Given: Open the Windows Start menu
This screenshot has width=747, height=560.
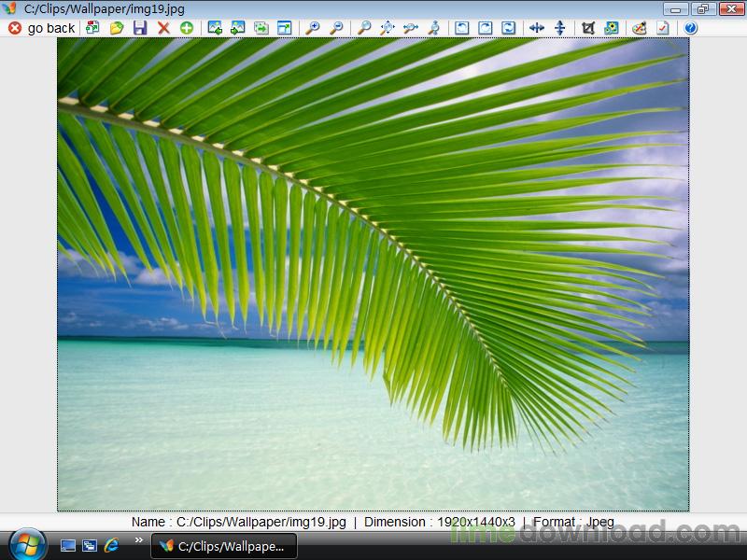Looking at the screenshot, I should click(x=26, y=543).
